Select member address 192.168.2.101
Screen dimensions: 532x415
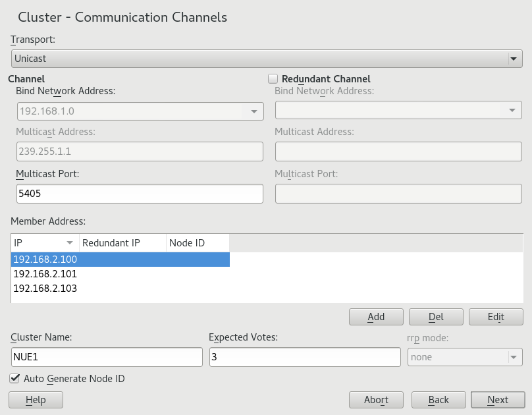point(45,274)
